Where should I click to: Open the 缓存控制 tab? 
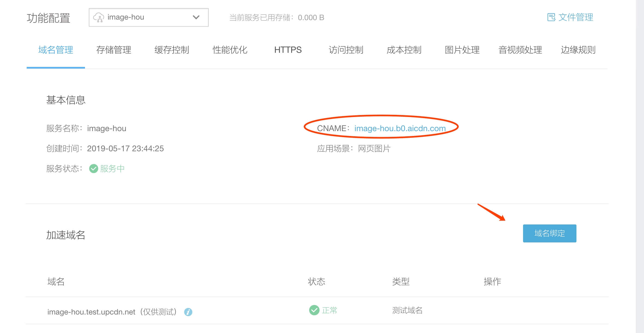[x=172, y=50]
